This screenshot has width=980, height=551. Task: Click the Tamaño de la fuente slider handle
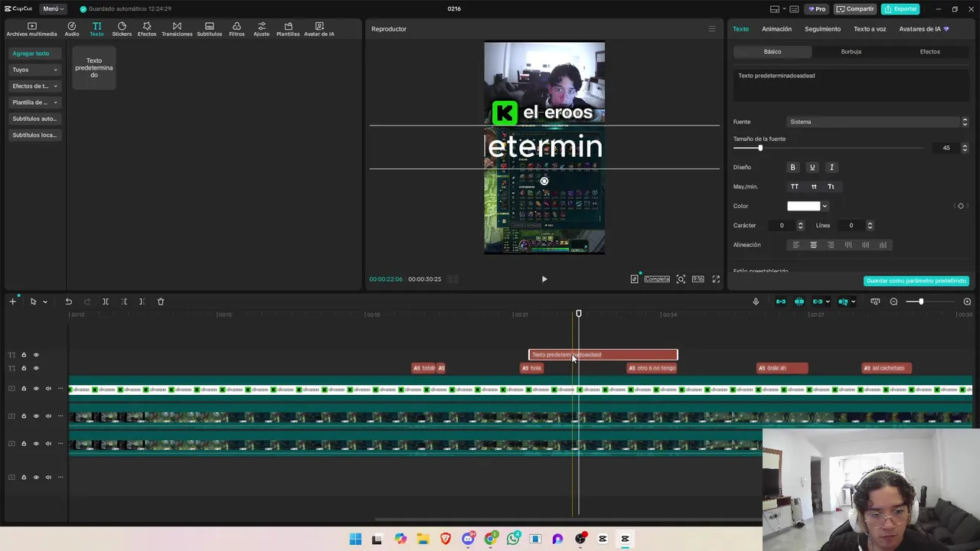pos(760,148)
